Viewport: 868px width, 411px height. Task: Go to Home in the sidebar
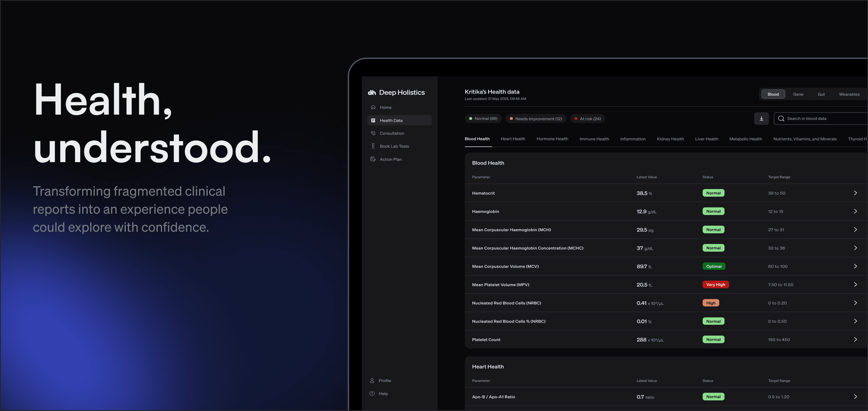[400, 108]
